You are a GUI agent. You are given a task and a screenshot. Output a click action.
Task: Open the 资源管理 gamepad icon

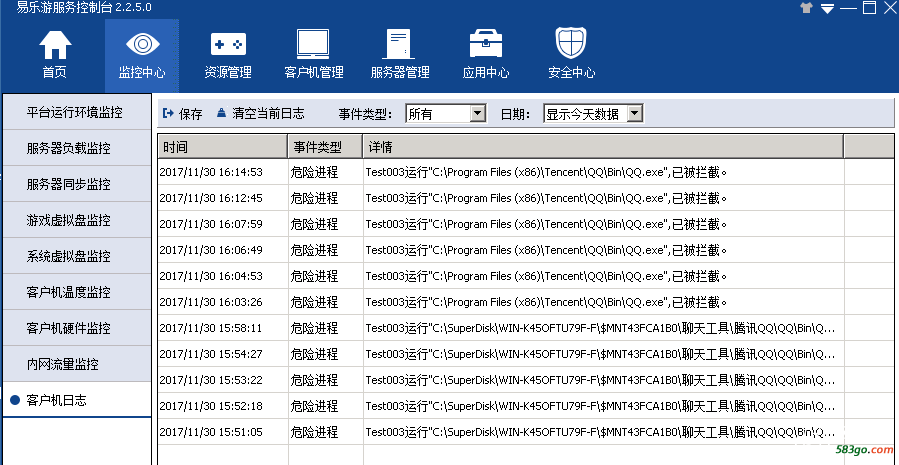point(228,44)
